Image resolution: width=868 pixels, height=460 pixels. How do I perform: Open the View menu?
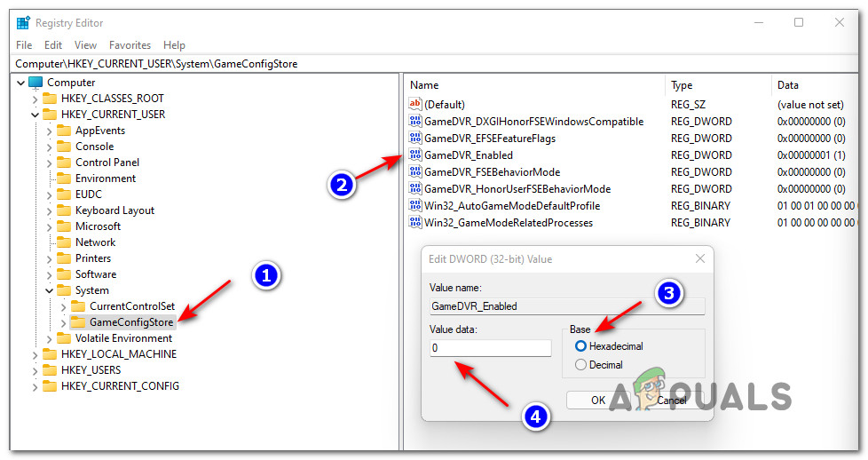85,45
